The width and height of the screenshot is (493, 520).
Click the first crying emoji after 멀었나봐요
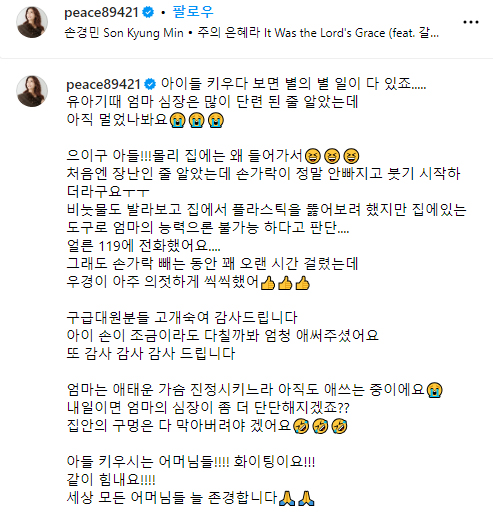pyautogui.click(x=178, y=120)
